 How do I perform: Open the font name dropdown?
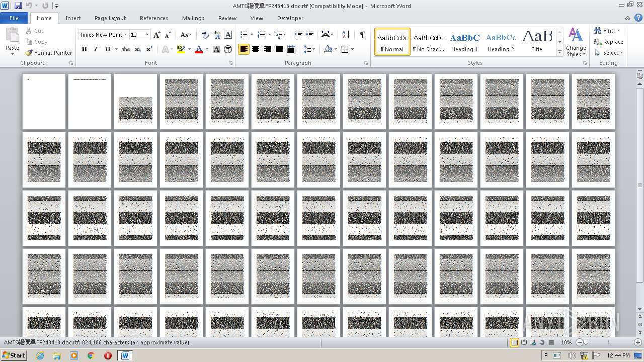pyautogui.click(x=125, y=35)
